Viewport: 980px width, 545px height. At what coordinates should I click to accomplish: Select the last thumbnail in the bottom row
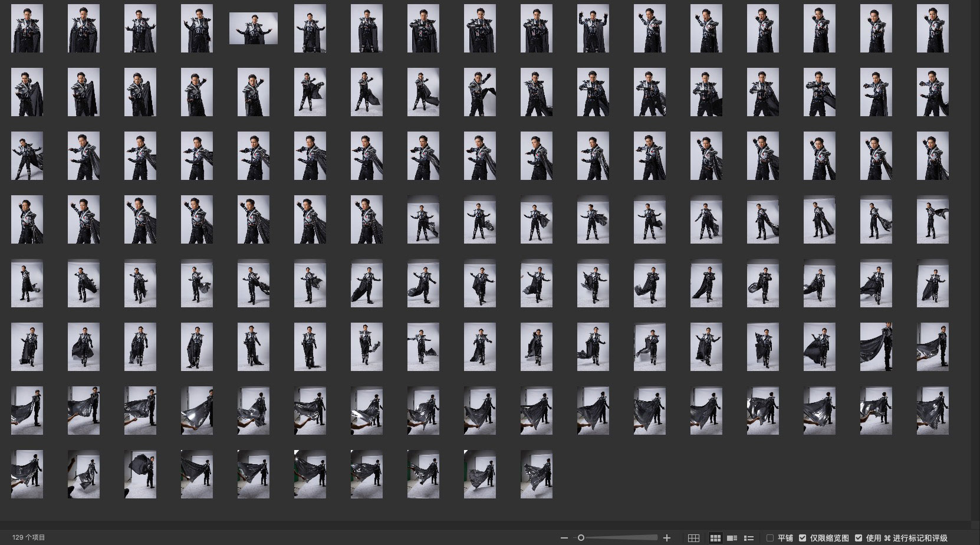[536, 474]
